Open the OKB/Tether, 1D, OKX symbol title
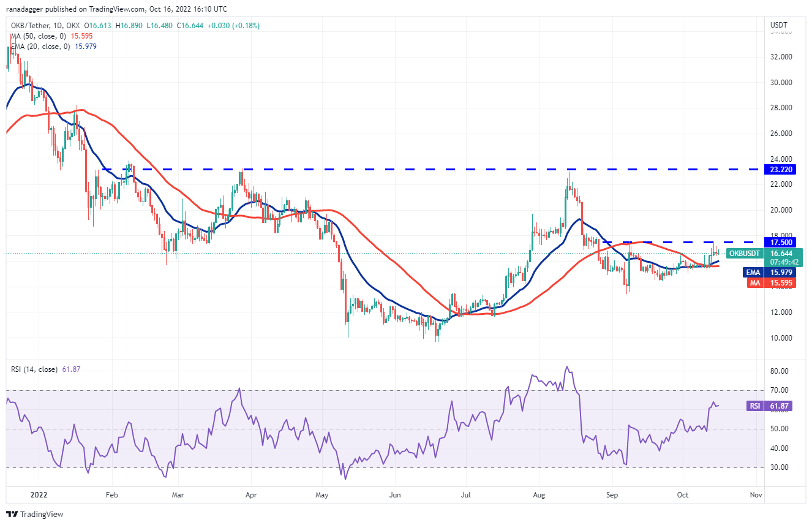 coord(45,25)
